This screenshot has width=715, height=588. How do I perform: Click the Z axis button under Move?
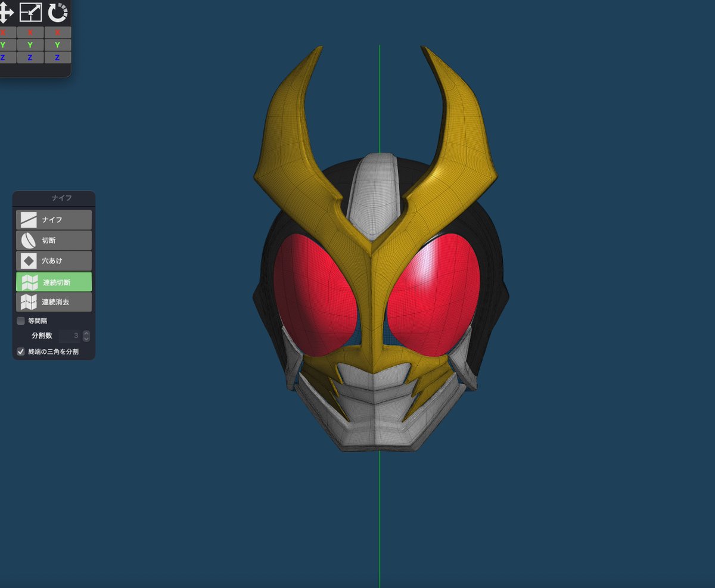tap(7, 58)
